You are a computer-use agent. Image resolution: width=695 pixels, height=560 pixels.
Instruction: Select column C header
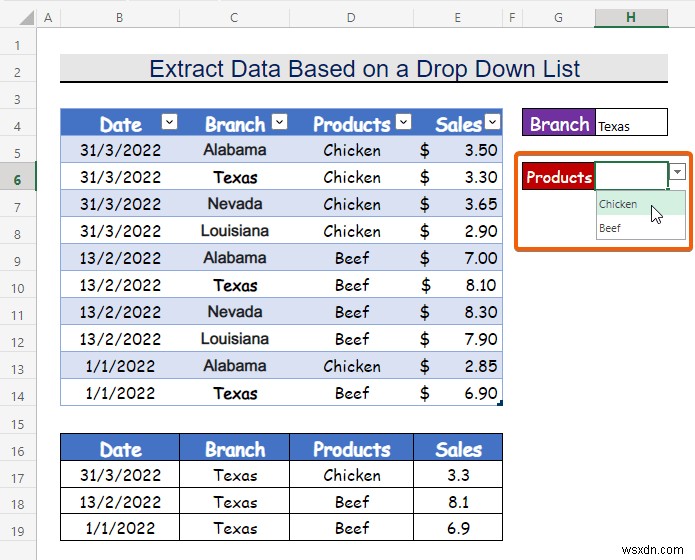click(x=234, y=18)
